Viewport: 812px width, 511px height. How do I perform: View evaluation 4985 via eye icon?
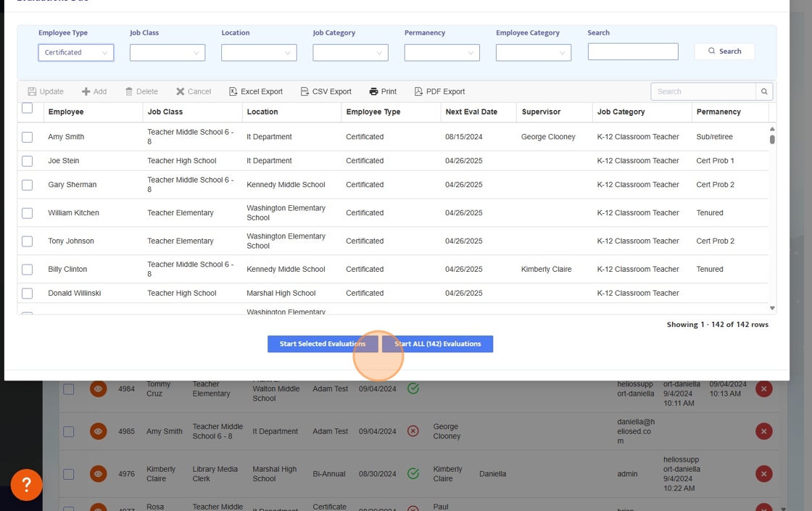click(x=99, y=431)
